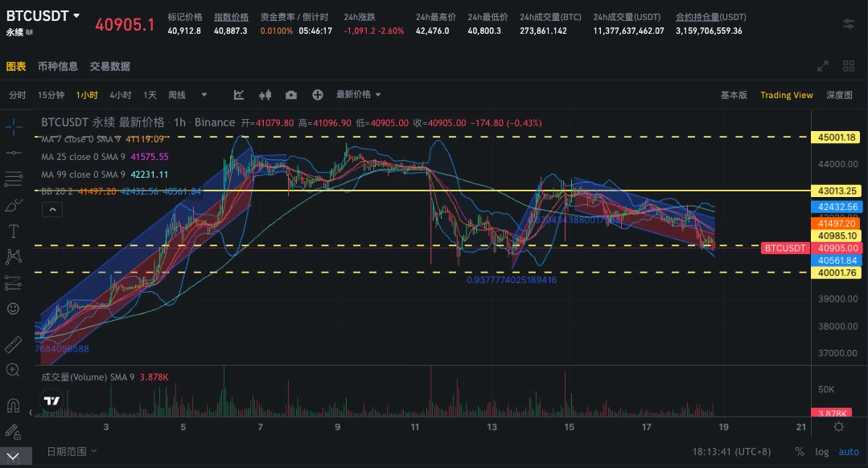Open the BTCUSDT symbol dropdown
Screen dimensions: 868x468
point(42,14)
